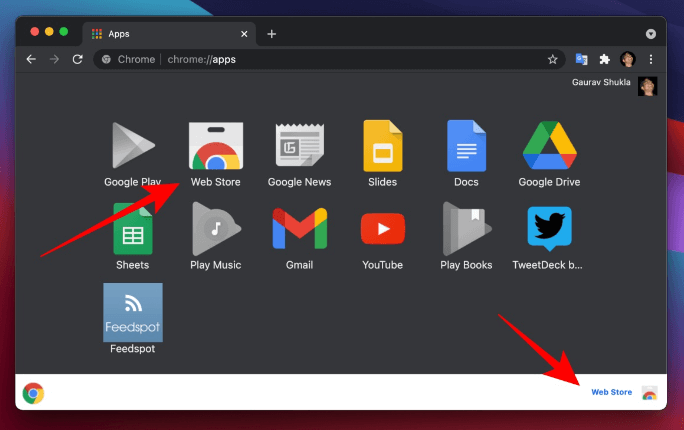Bookmark this page with the star

click(x=552, y=59)
